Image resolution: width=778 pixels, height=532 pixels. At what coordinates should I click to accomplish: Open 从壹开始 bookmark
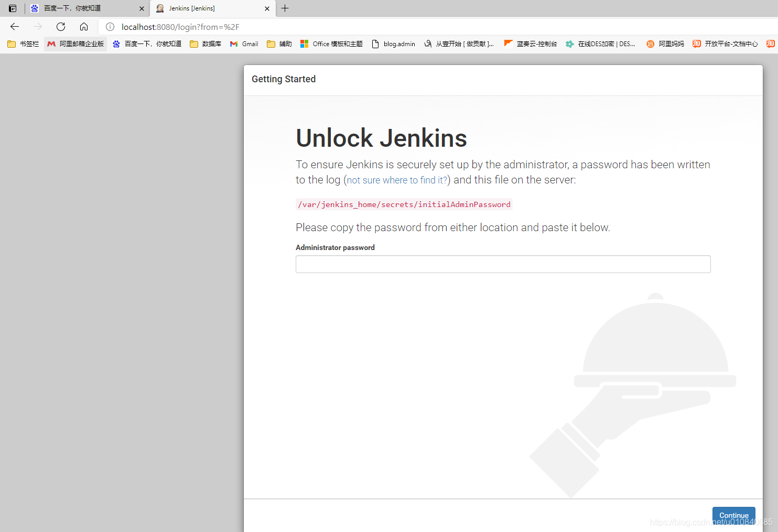click(459, 44)
